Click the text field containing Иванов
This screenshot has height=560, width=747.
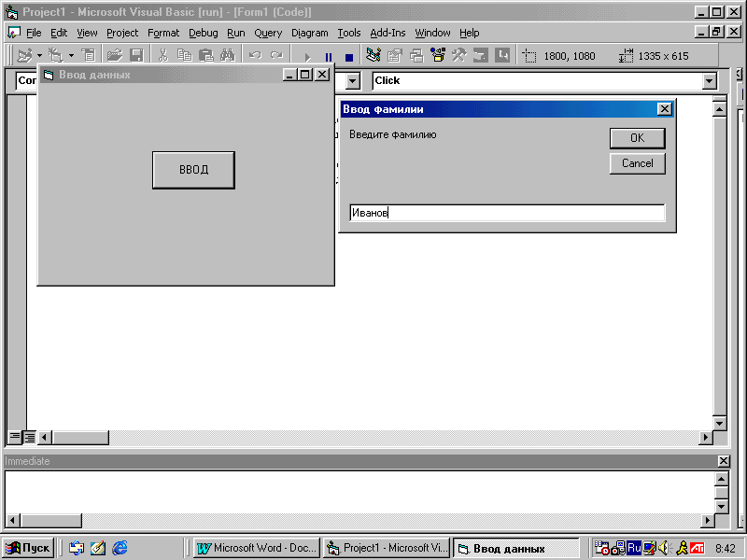click(507, 213)
